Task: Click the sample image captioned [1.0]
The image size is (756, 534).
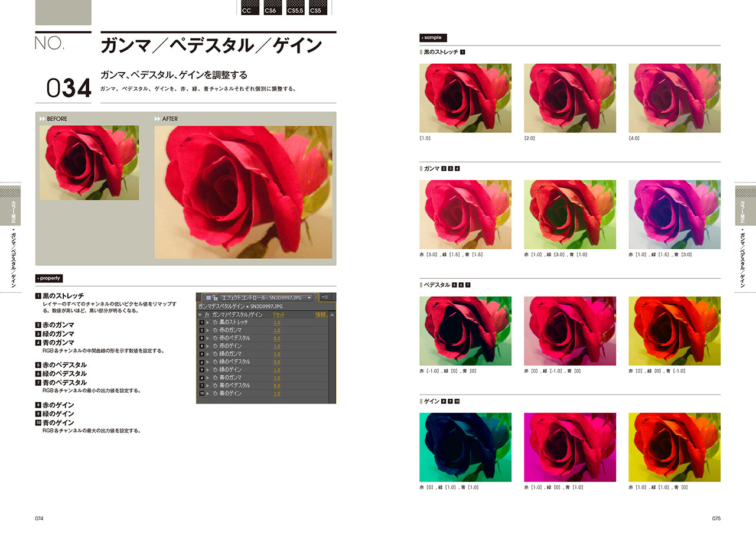Action: pos(465,98)
